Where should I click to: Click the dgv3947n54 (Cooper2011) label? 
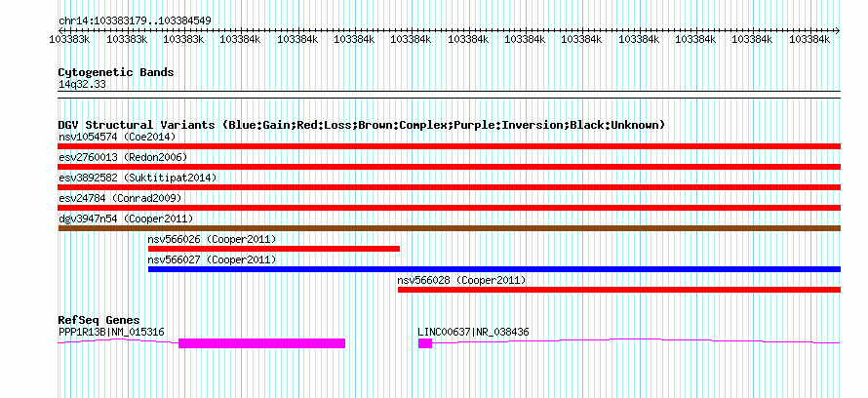coord(126,219)
